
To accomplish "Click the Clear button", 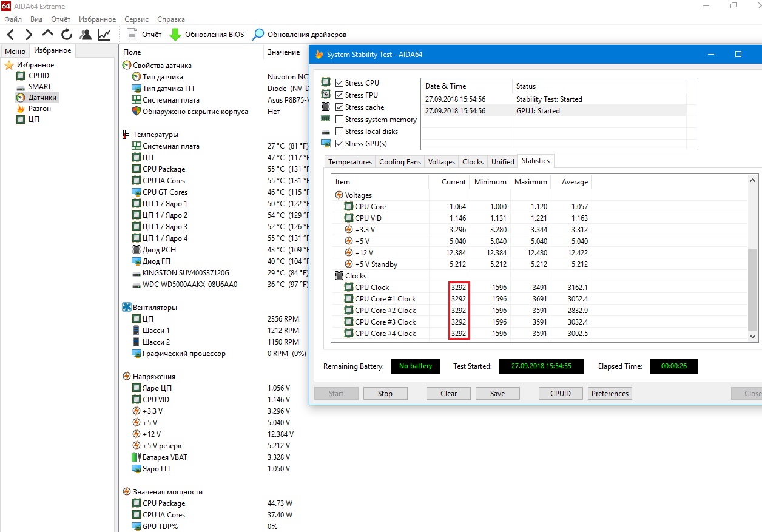I will pyautogui.click(x=449, y=394).
